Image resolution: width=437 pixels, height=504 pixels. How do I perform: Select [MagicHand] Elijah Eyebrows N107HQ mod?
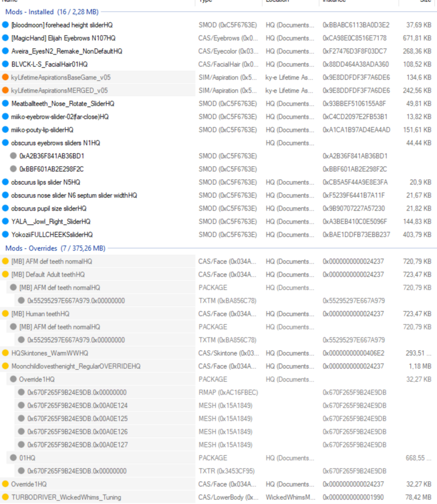[63, 38]
